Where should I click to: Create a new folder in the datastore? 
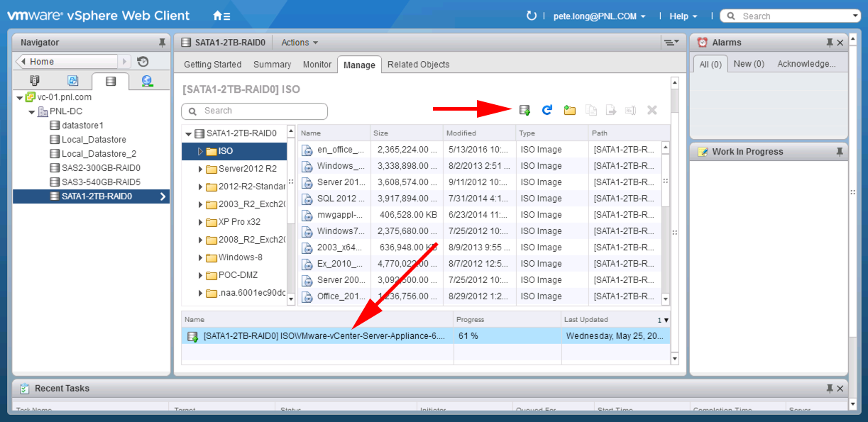[x=569, y=110]
